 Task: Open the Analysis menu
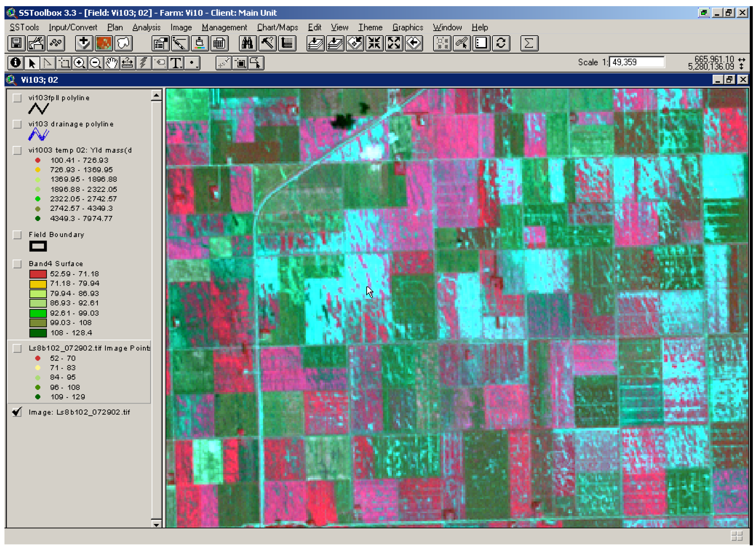coord(146,27)
